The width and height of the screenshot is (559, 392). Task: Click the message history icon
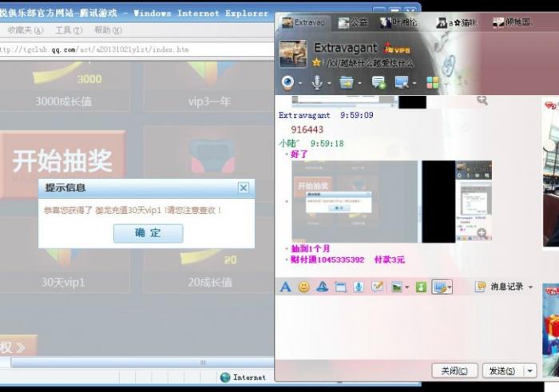pos(480,287)
